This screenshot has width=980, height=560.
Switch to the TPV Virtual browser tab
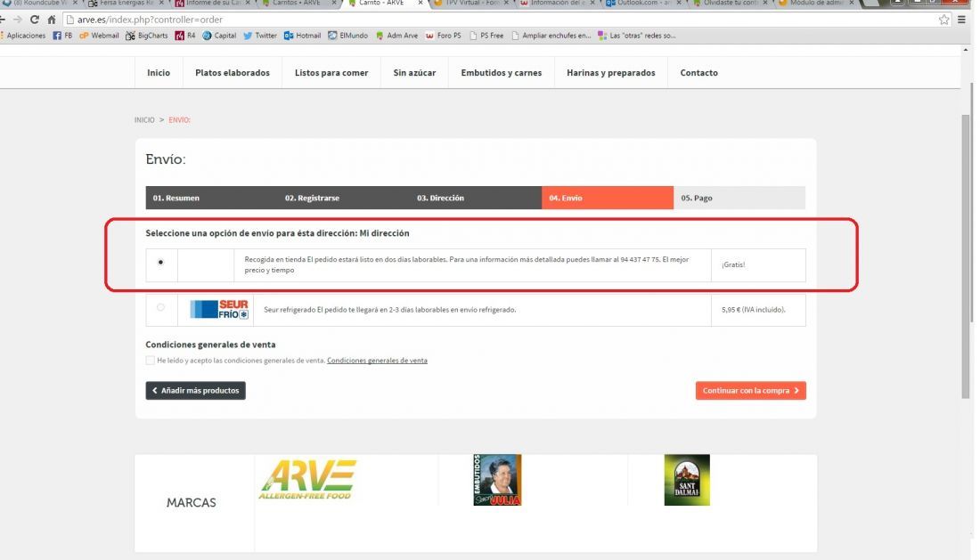pos(470,4)
